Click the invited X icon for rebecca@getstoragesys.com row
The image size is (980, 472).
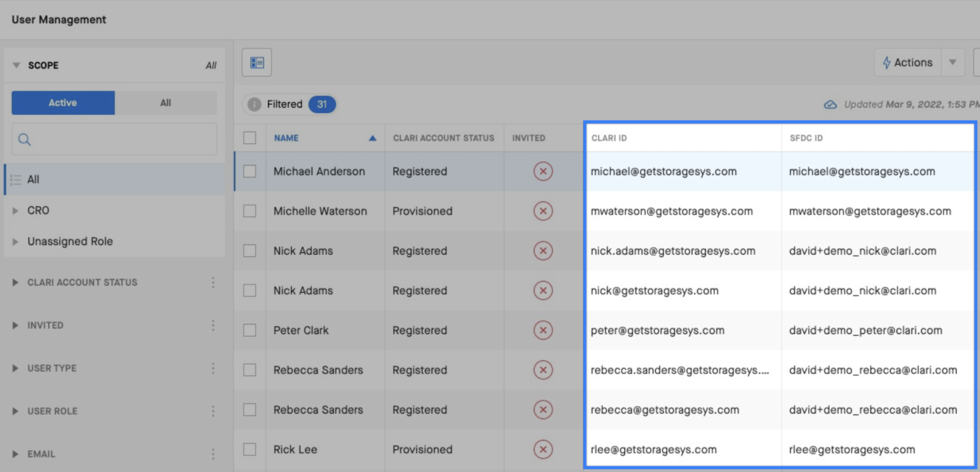(x=543, y=409)
